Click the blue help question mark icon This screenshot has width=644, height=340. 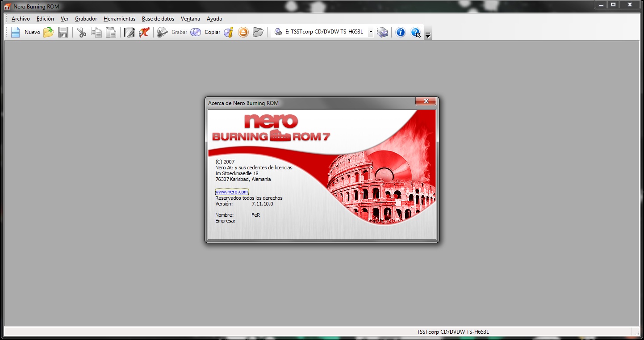415,32
